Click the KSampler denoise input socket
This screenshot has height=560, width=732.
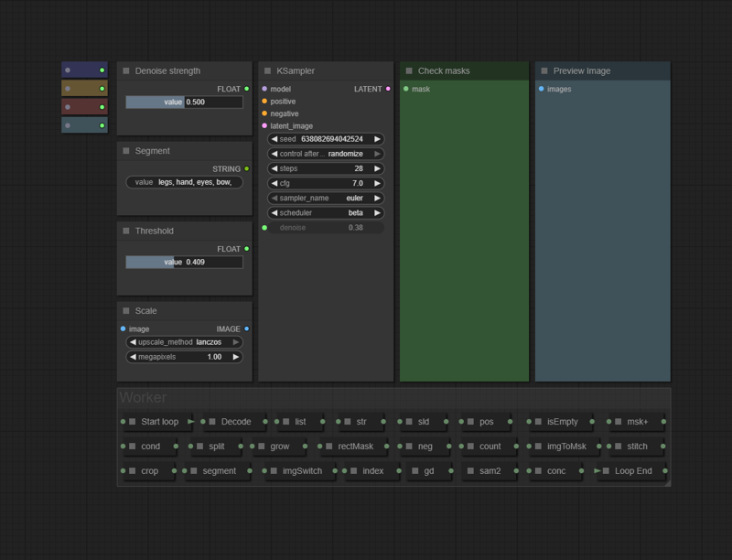click(x=264, y=228)
